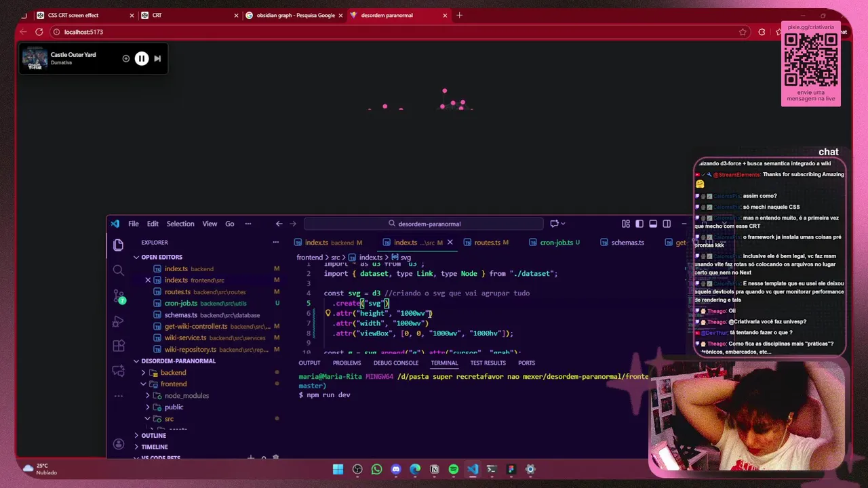The height and width of the screenshot is (488, 868).
Task: Switch to the routes.ts editor tab
Action: tap(486, 242)
